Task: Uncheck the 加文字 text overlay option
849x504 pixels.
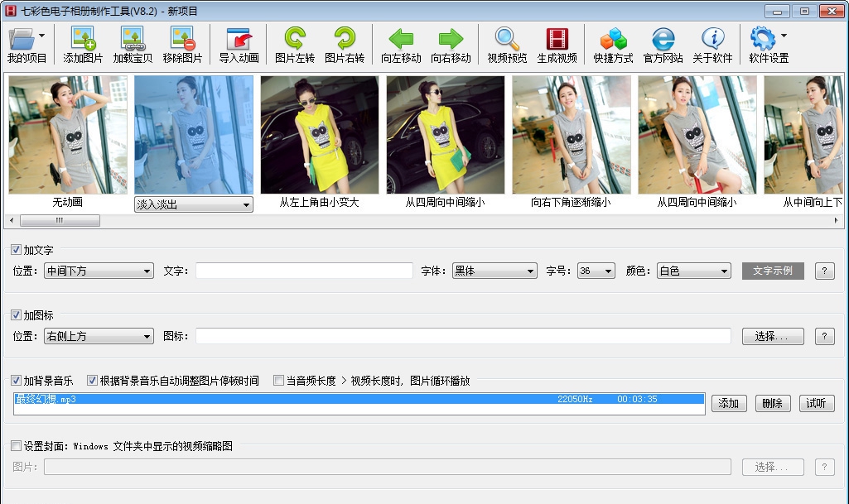Action: tap(16, 249)
